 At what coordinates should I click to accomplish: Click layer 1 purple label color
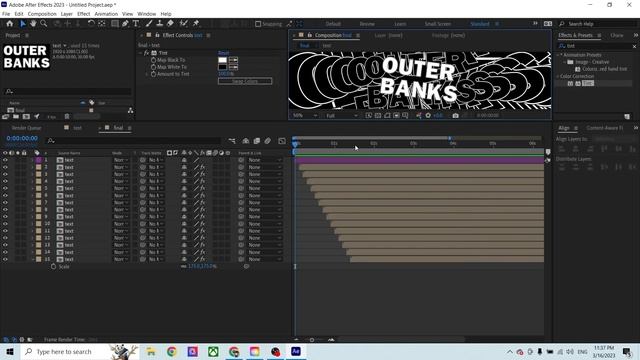(38, 160)
